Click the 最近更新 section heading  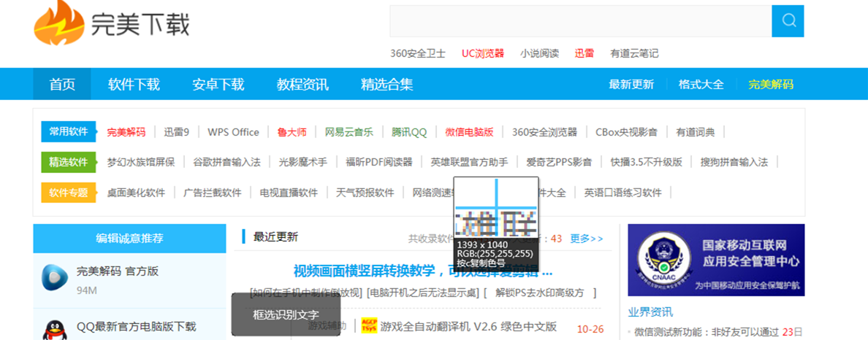[275, 236]
